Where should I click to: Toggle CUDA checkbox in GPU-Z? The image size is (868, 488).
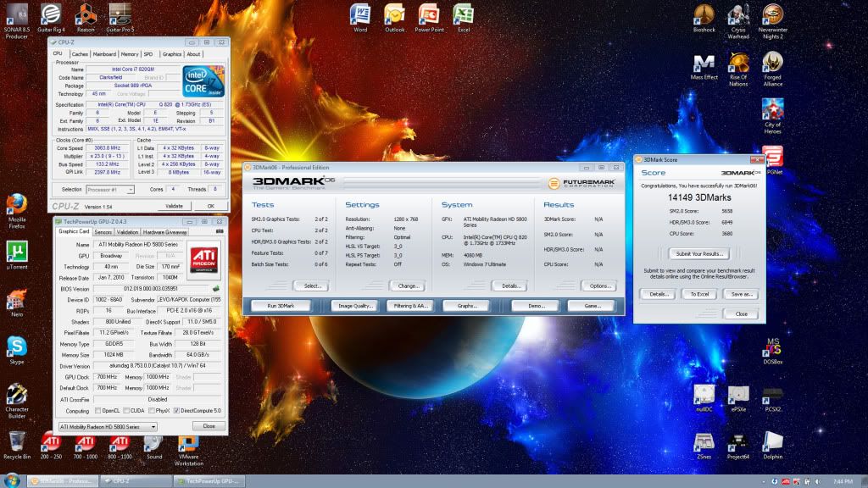click(x=126, y=411)
